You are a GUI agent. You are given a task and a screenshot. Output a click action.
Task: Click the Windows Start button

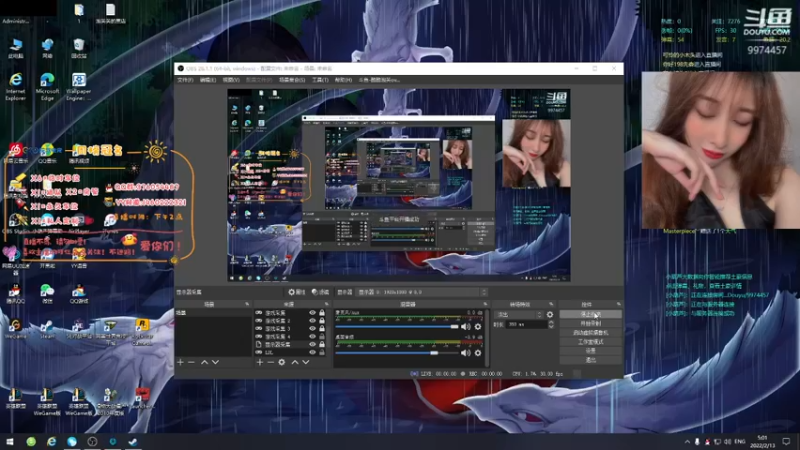10,441
